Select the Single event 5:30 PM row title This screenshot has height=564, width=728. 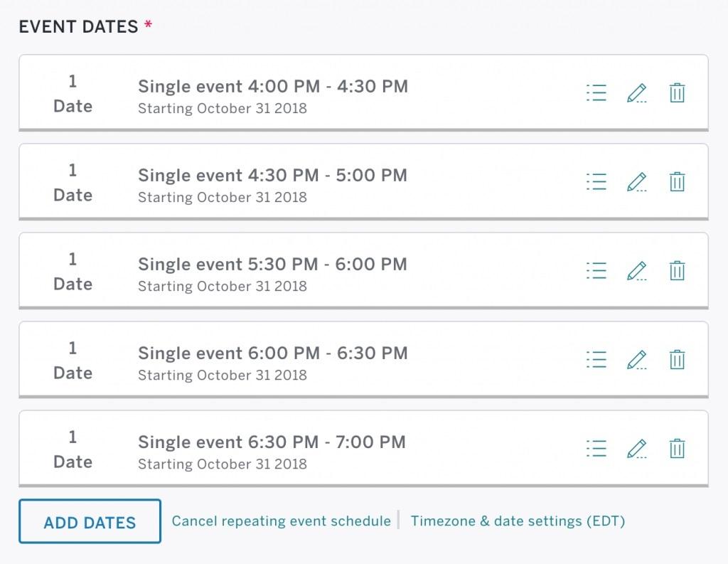272,265
